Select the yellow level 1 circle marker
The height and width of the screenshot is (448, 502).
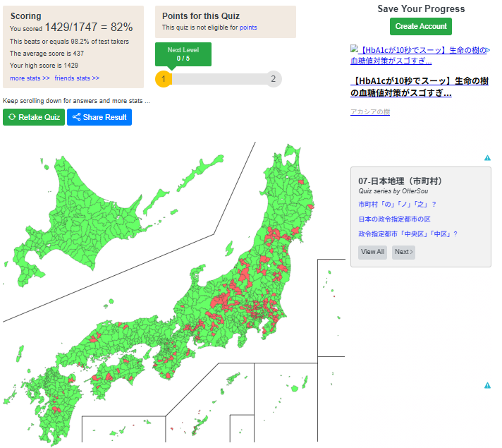point(164,79)
